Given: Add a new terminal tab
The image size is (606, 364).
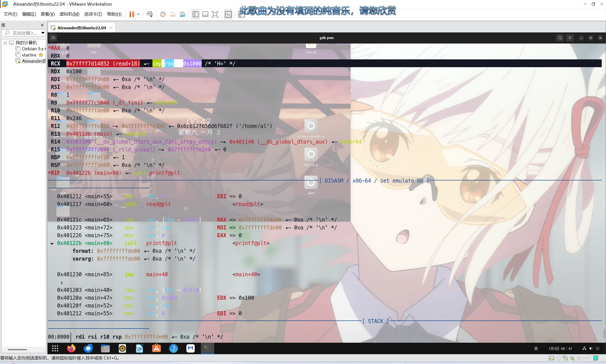Looking at the screenshot, I should tap(53, 38).
